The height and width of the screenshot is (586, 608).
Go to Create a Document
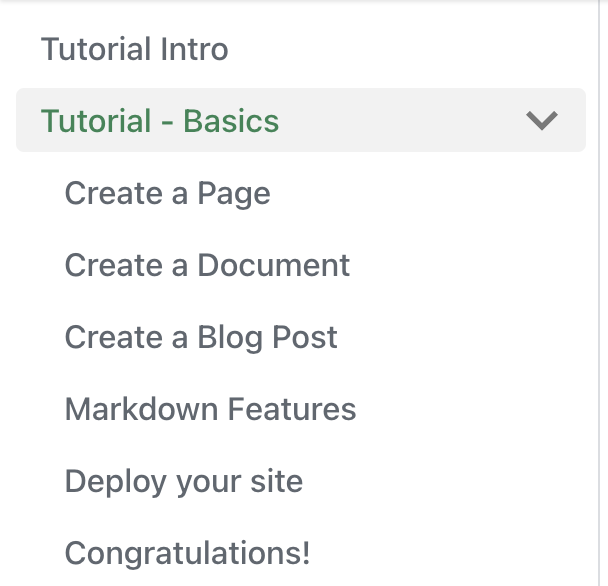click(x=207, y=265)
